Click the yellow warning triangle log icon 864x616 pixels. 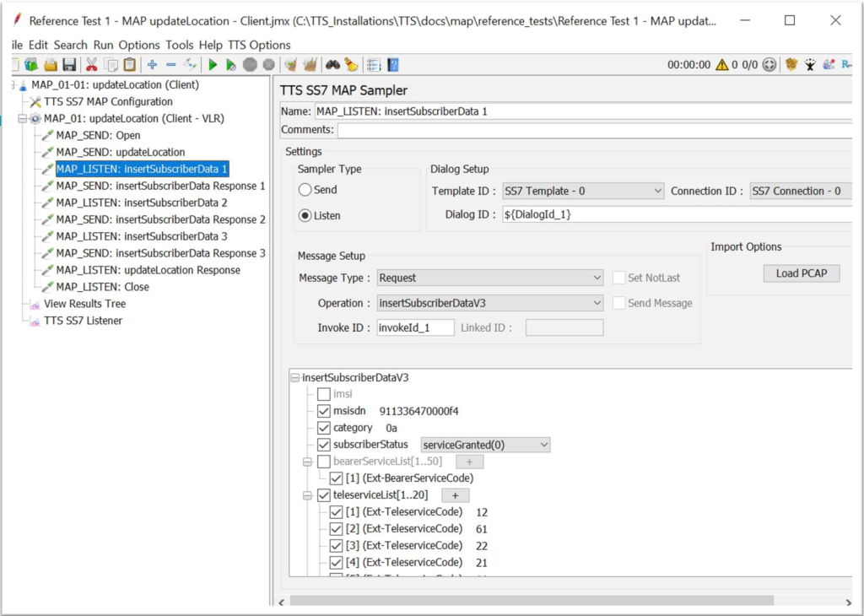(722, 65)
